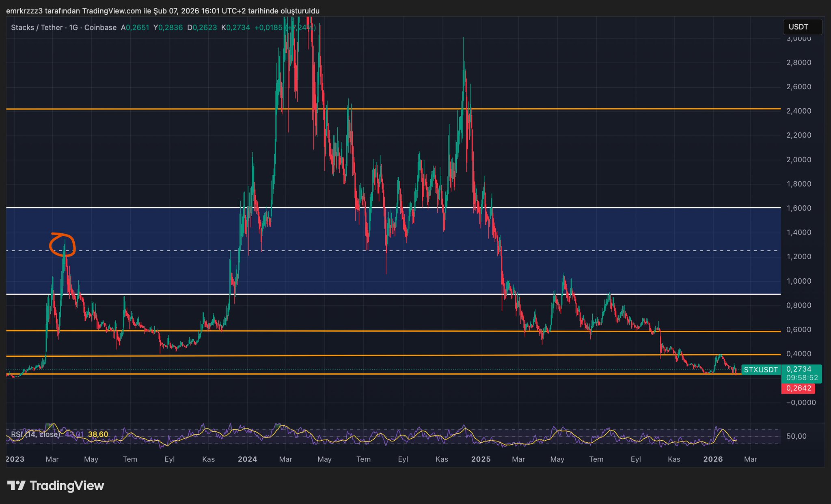Click the 2026 label on time axis
This screenshot has height=504, width=831.
pyautogui.click(x=712, y=459)
